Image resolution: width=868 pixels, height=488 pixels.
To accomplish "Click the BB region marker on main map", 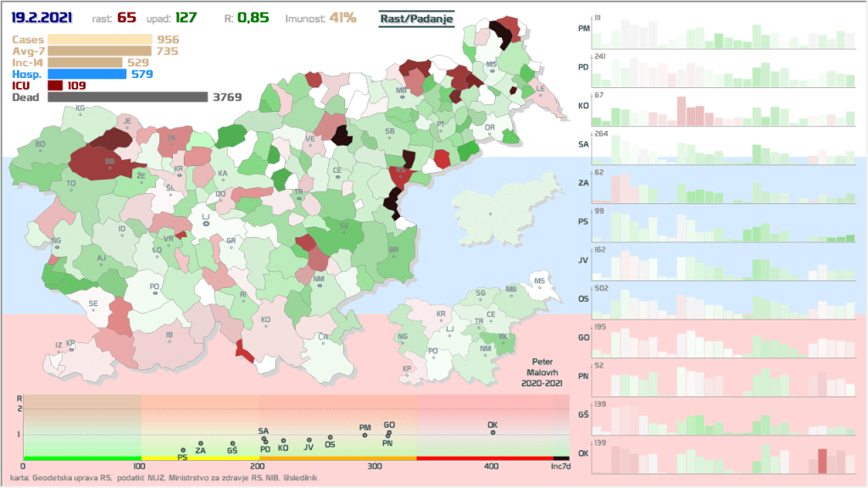I will 108,161.
